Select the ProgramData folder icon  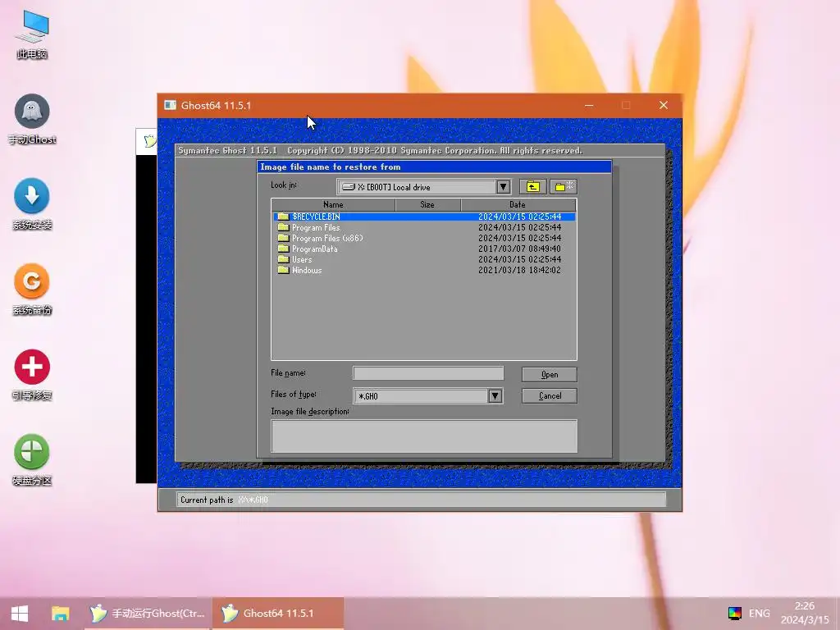point(283,249)
